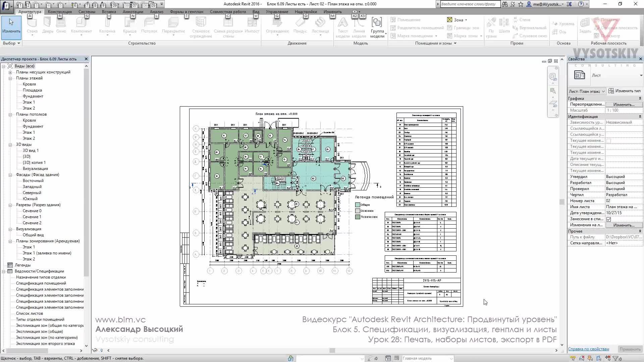Screen dimensions: 644x362
Task: Toggle the Текущее изменение checkbox
Action: (x=608, y=141)
